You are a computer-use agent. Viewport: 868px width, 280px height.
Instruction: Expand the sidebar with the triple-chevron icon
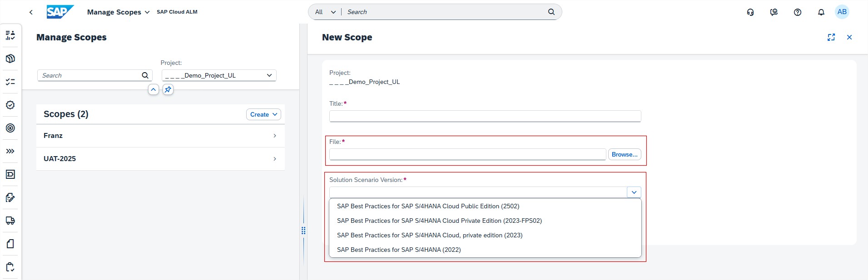click(10, 151)
